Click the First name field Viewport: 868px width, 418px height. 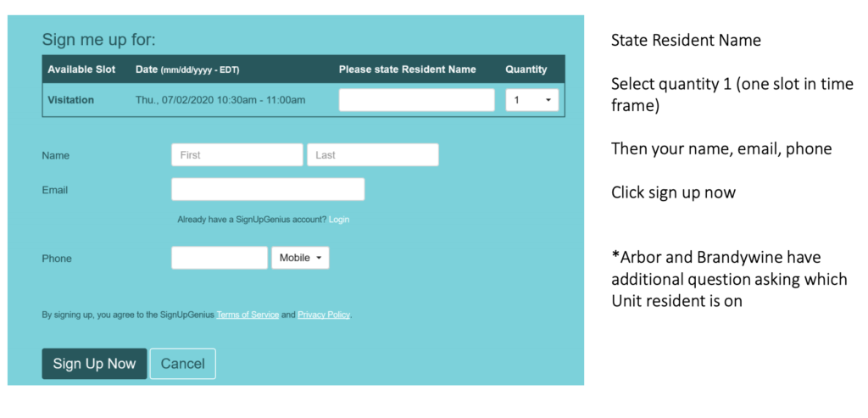237,155
